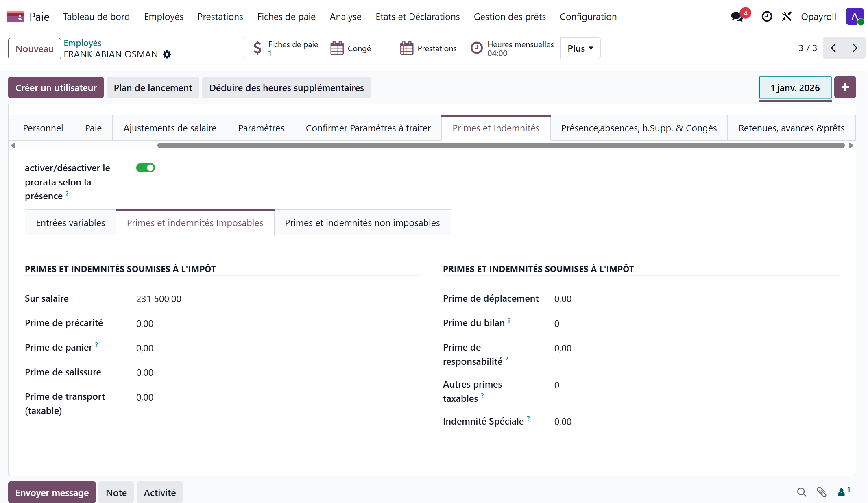Click the attachments paperclip icon
Image resolution: width=868 pixels, height=503 pixels.
click(821, 492)
